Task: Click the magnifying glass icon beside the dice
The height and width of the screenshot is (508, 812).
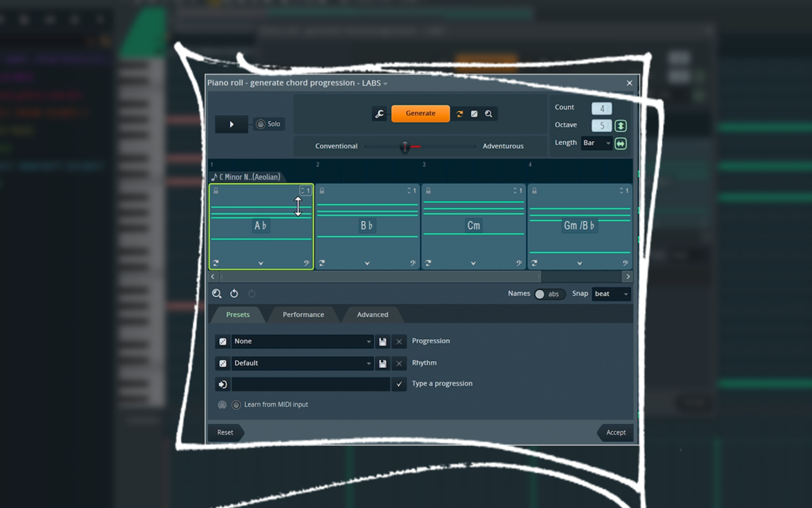Action: tap(489, 113)
